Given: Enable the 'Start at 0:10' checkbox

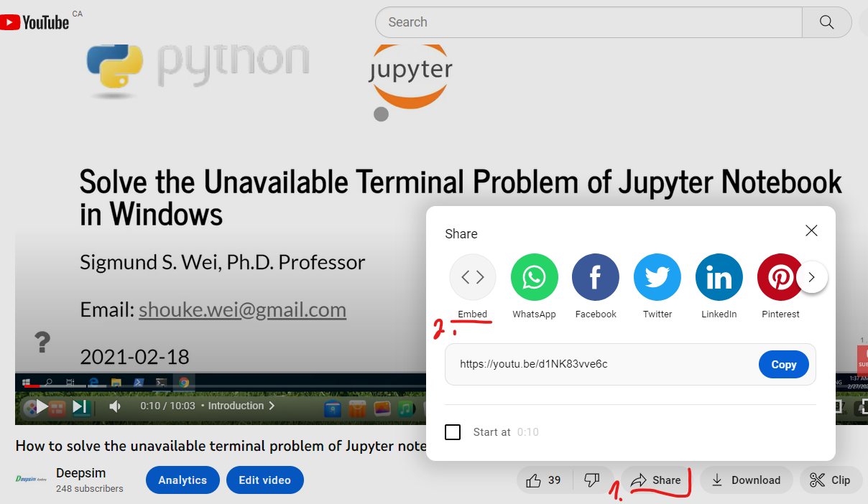Looking at the screenshot, I should (453, 431).
